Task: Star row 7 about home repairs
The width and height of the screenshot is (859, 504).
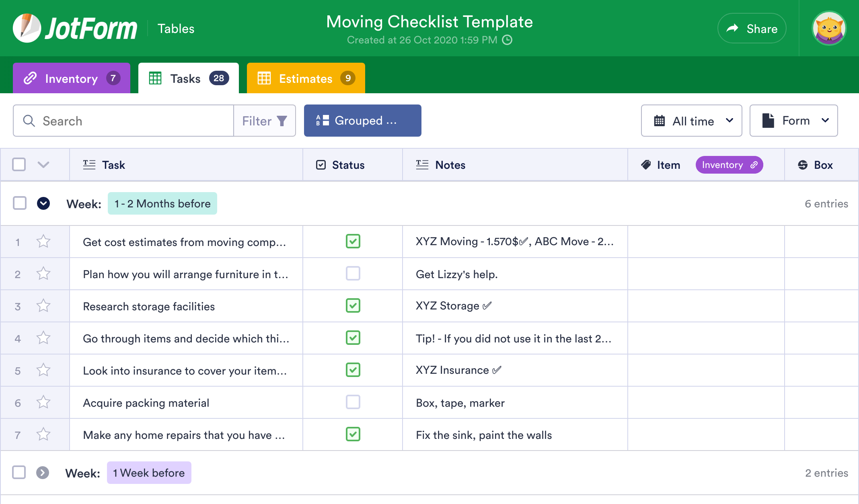Action: click(x=43, y=434)
